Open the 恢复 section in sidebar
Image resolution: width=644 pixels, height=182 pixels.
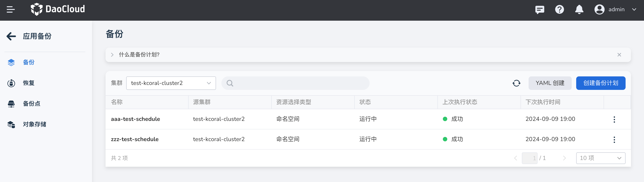pos(29,83)
